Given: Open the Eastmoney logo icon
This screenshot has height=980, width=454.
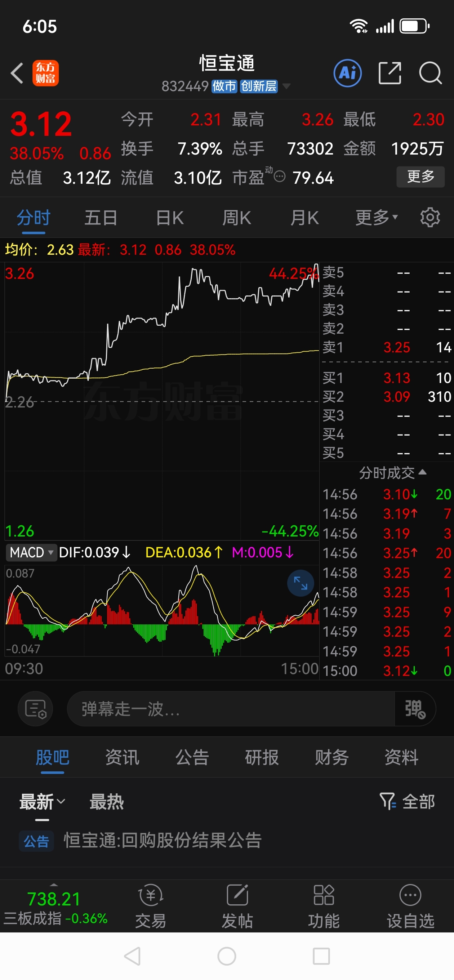Looking at the screenshot, I should [x=45, y=73].
